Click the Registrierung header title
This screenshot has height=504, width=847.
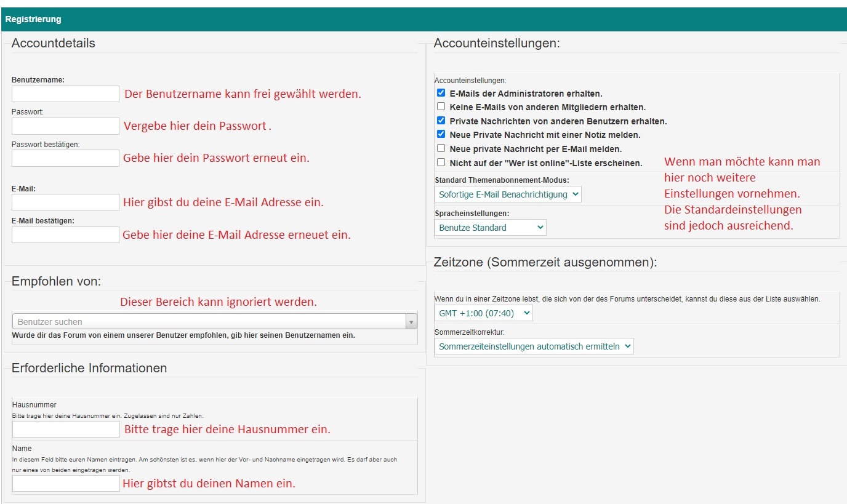click(x=33, y=19)
